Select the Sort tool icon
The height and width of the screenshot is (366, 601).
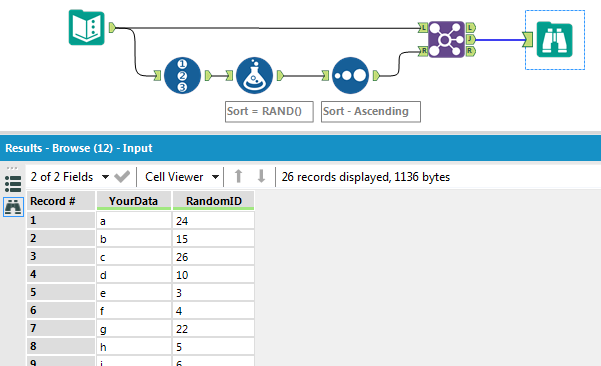350,75
